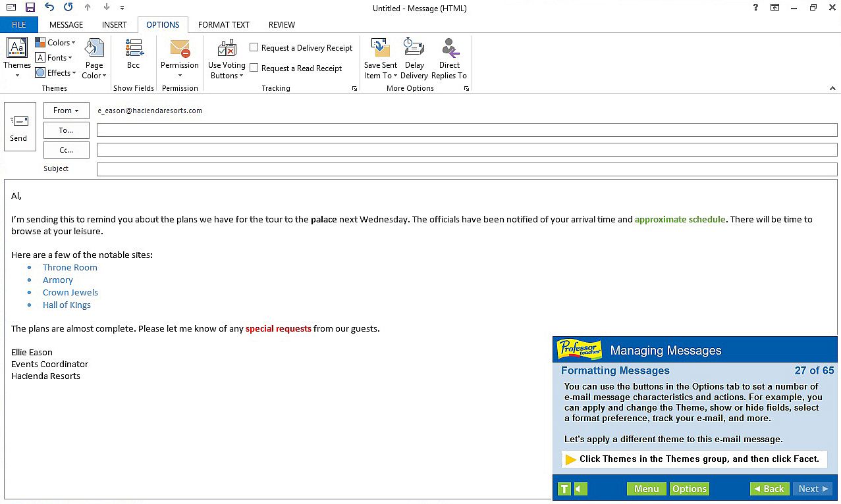841x504 pixels.
Task: Click the Professor Teaches logo
Action: click(x=578, y=349)
